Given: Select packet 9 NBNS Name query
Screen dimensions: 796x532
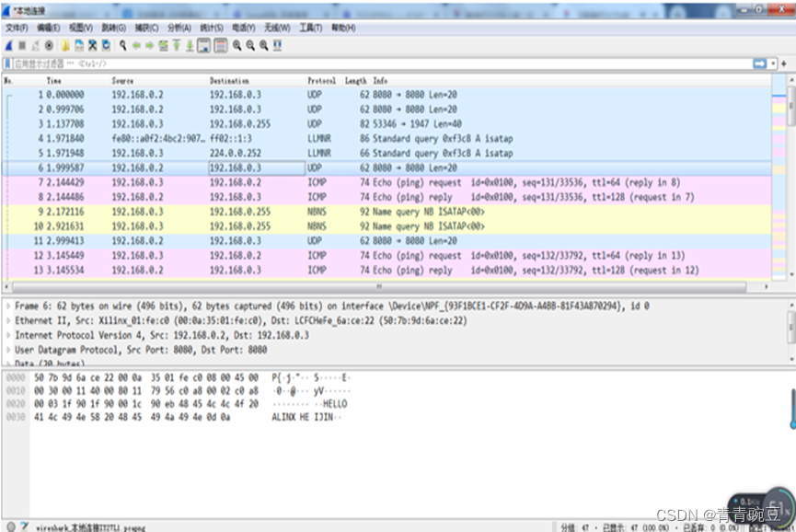Looking at the screenshot, I should coord(386,212).
